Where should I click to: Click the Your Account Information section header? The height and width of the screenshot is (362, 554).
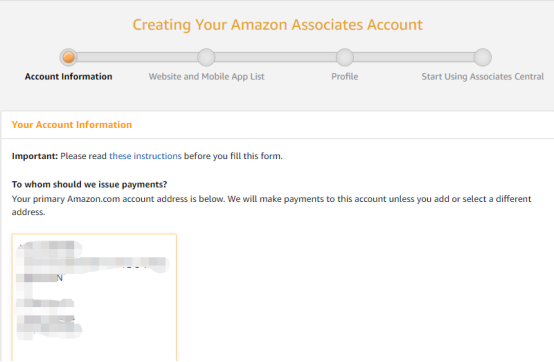coord(72,125)
